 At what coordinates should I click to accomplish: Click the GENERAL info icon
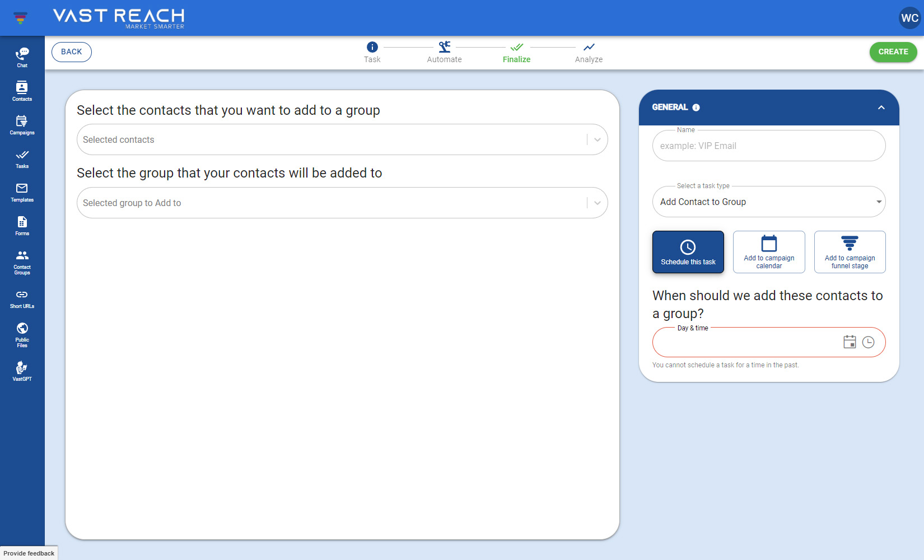pos(696,108)
